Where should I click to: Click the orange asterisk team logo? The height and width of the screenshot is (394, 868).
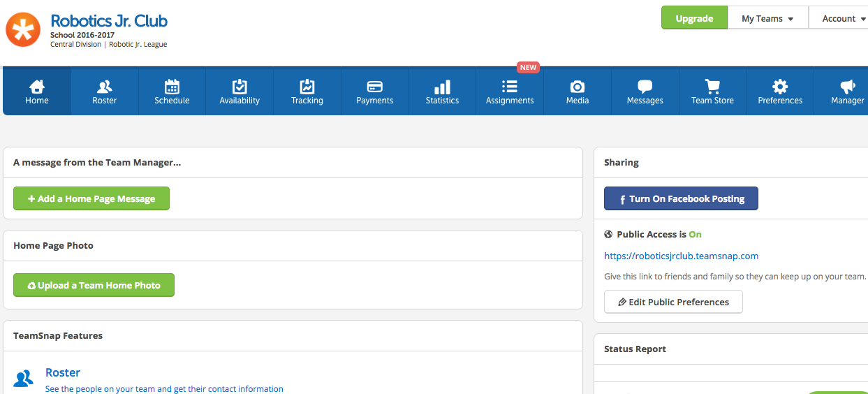pos(23,30)
